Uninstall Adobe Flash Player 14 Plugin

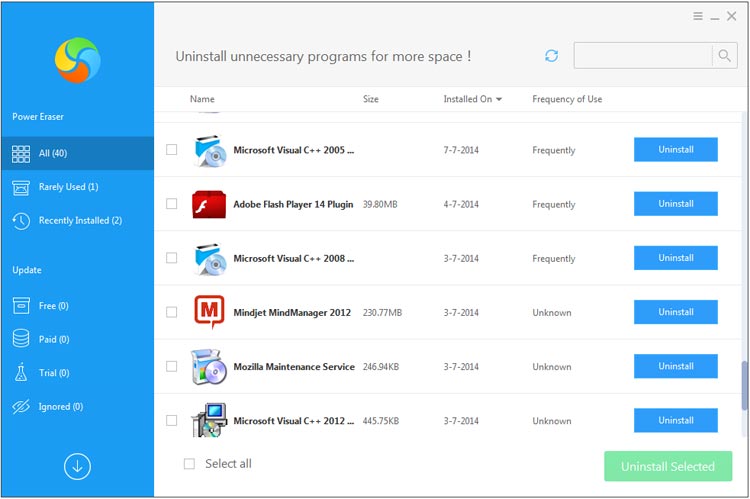[675, 204]
